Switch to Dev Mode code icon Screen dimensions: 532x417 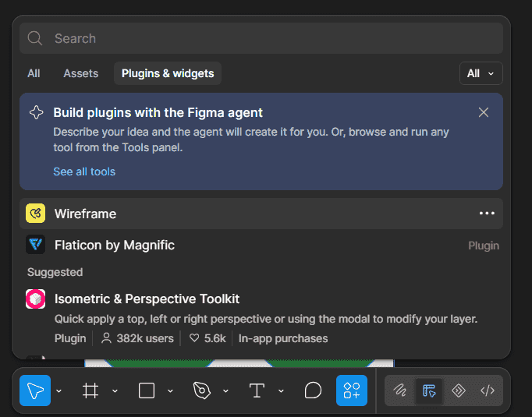pos(488,390)
